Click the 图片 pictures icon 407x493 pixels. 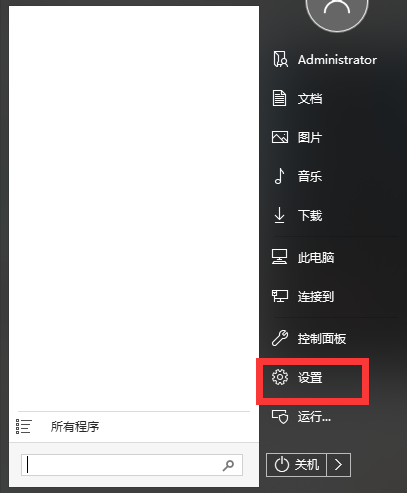coord(280,137)
